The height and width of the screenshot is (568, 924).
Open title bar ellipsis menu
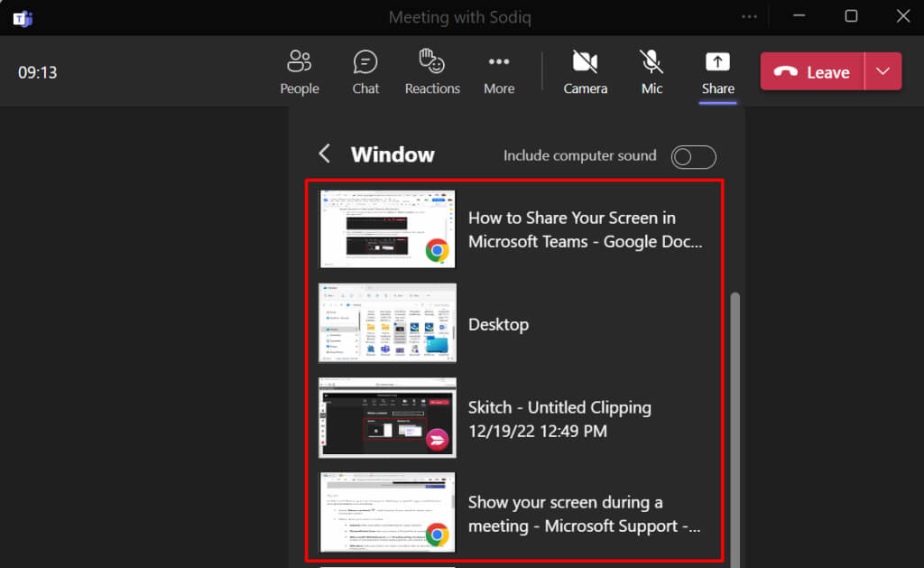pos(749,16)
